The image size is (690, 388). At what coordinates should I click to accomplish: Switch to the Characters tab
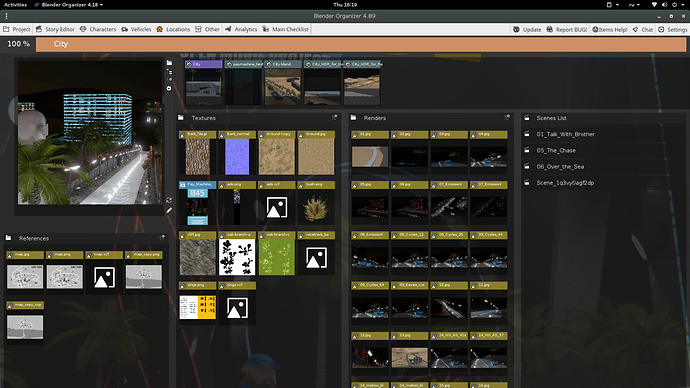coord(98,29)
